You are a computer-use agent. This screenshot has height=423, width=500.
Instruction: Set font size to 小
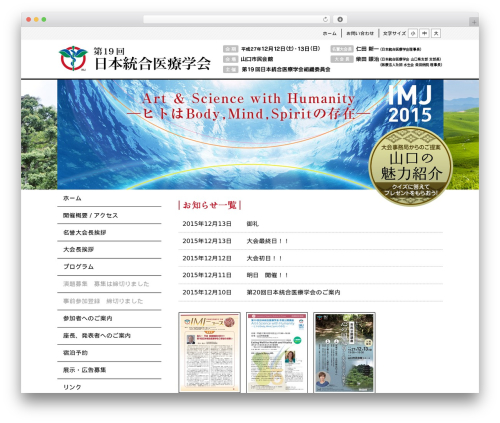[413, 33]
